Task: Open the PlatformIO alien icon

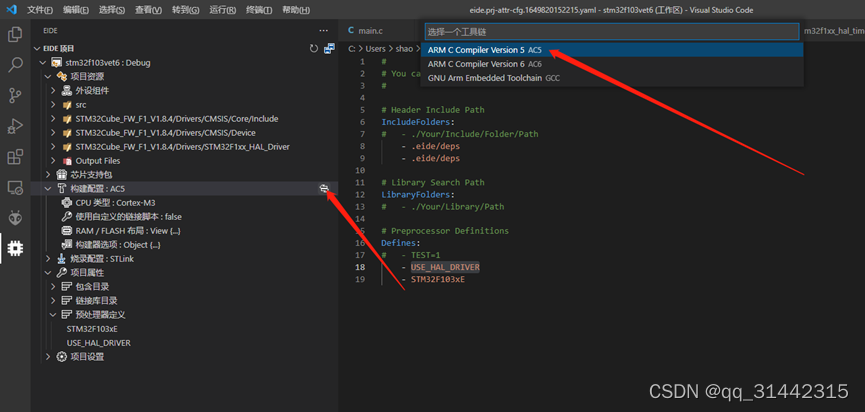Action: coord(15,218)
